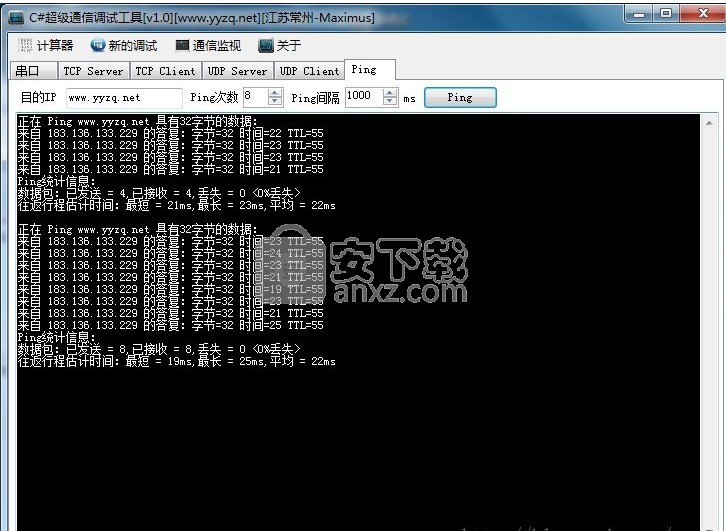Screen dimensions: 726x531
Task: Start 新的调试 via its globe icon
Action: (x=98, y=45)
